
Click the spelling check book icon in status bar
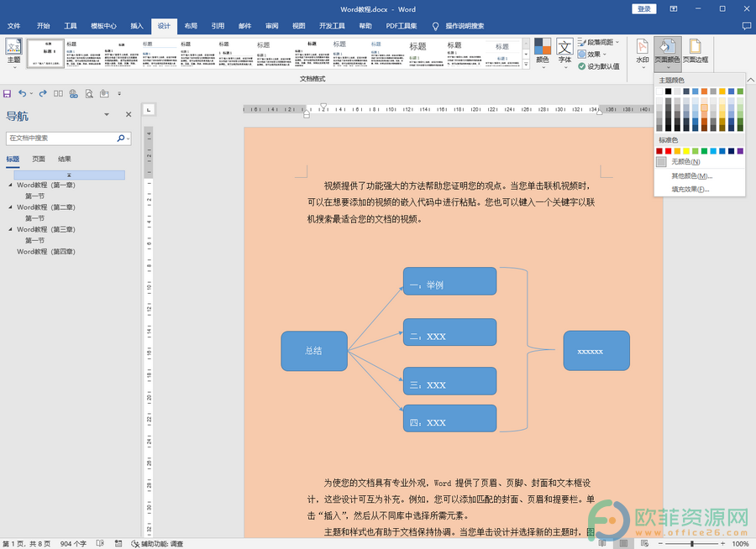point(100,544)
